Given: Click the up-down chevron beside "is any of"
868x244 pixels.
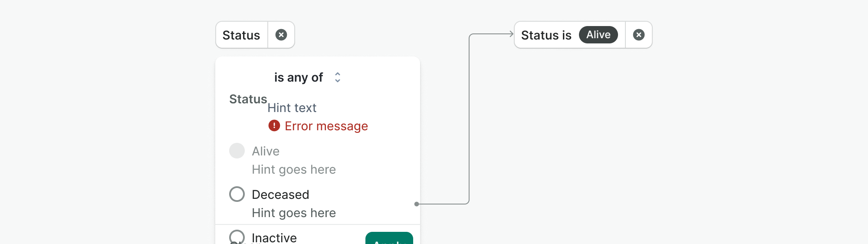Looking at the screenshot, I should point(338,77).
